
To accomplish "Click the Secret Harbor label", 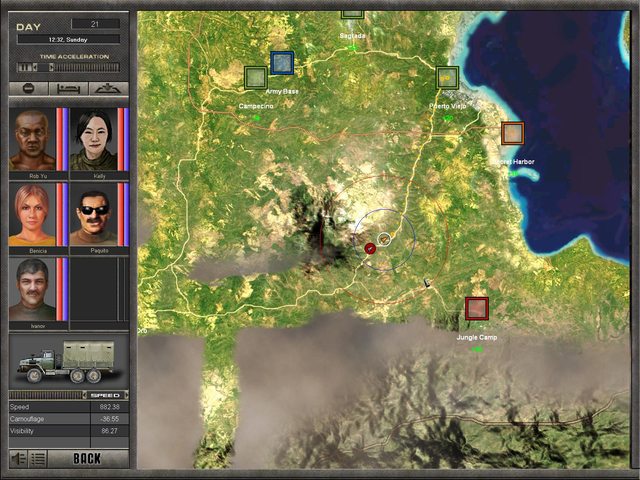I will click(514, 162).
